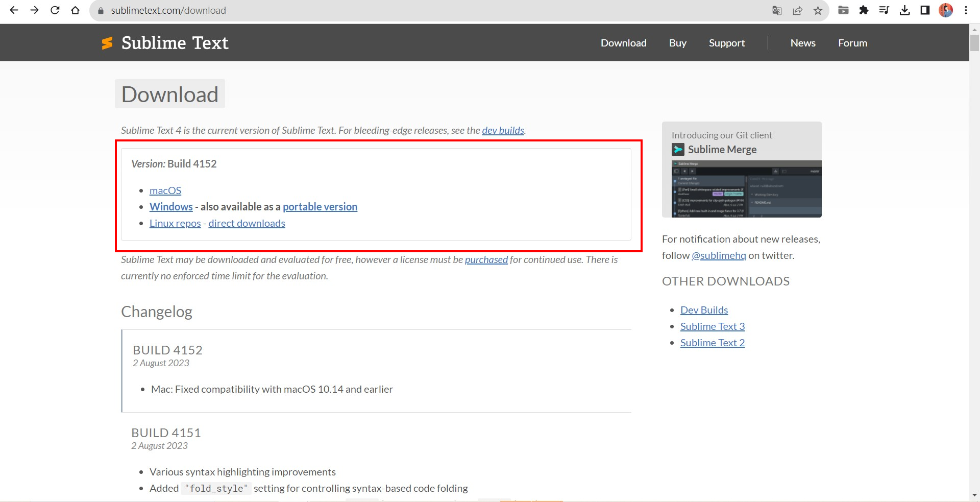The image size is (980, 502).
Task: Share this page icon in address bar
Action: (797, 11)
